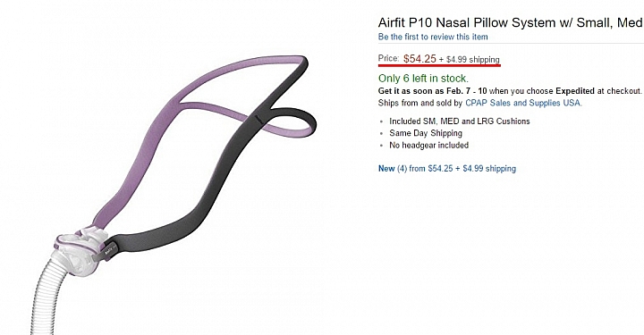644x335 pixels.
Task: Click 'Included SM, MED and LRG Cushions' bullet
Action: (459, 121)
